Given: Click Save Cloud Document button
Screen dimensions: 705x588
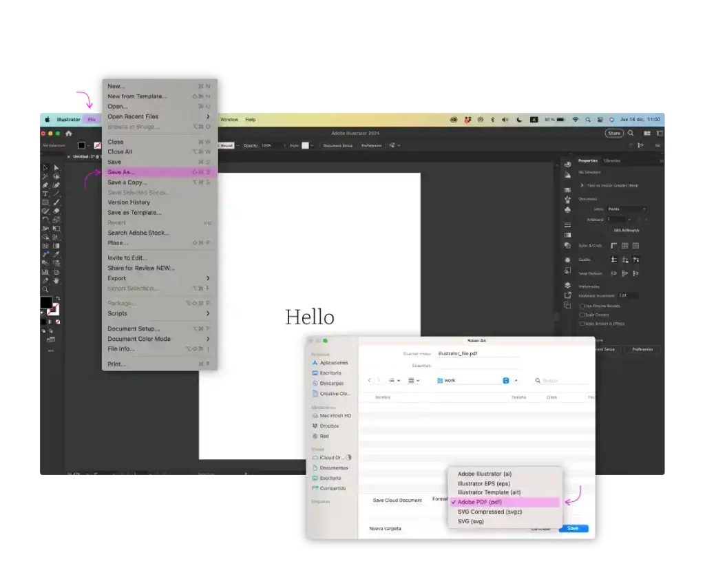Looking at the screenshot, I should tap(397, 501).
